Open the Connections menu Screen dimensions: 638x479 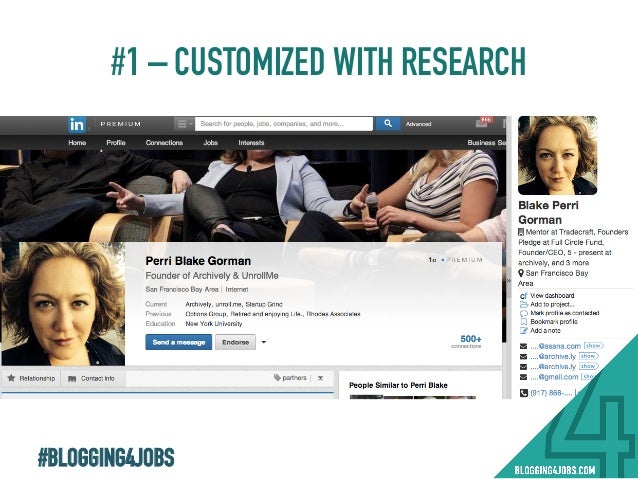(164, 143)
